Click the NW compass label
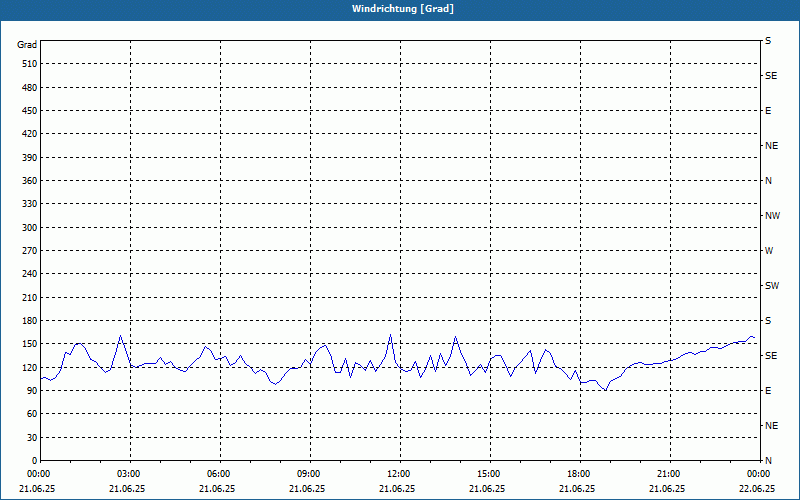The height and width of the screenshot is (500, 800). pyautogui.click(x=772, y=216)
